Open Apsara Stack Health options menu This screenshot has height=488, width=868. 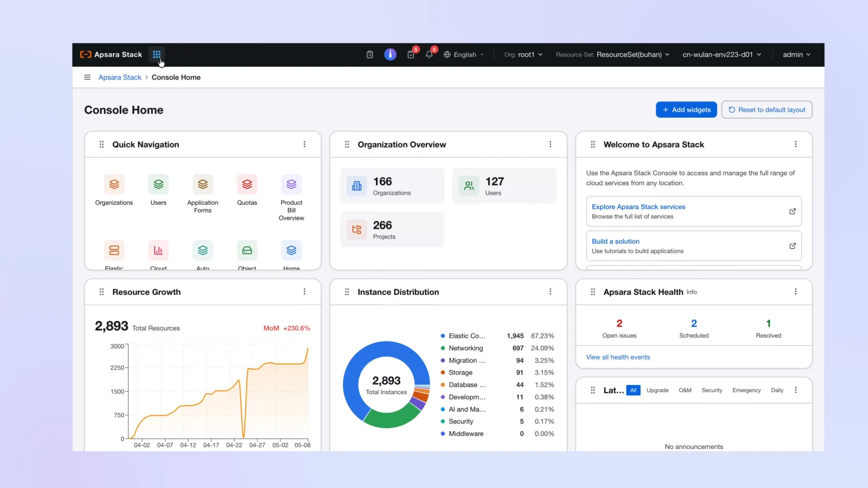796,292
